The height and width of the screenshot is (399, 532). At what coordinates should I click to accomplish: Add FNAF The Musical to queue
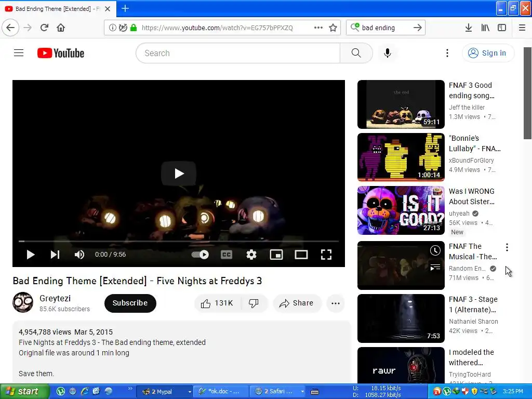pyautogui.click(x=435, y=268)
